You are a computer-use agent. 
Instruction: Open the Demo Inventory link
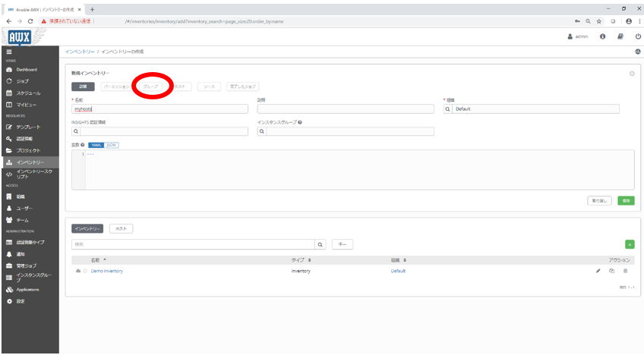pyautogui.click(x=106, y=271)
